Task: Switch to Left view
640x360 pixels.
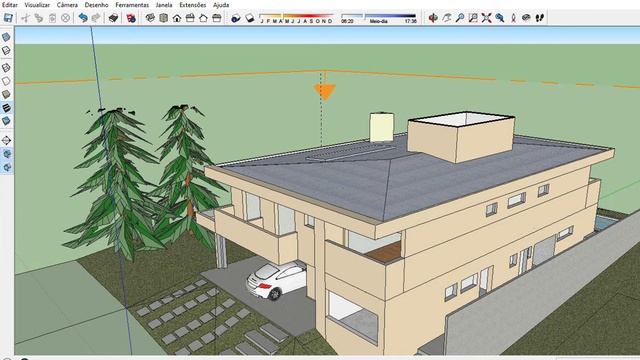Action: (217, 18)
